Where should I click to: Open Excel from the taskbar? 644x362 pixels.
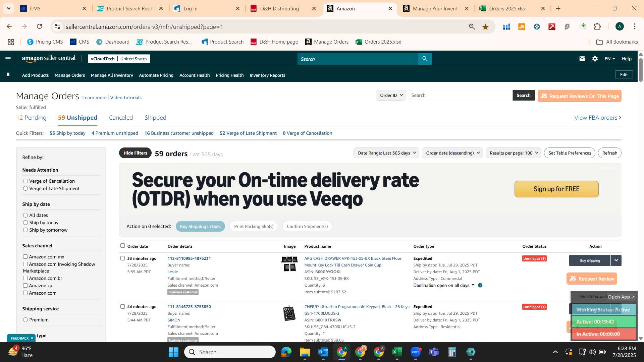[397, 352]
